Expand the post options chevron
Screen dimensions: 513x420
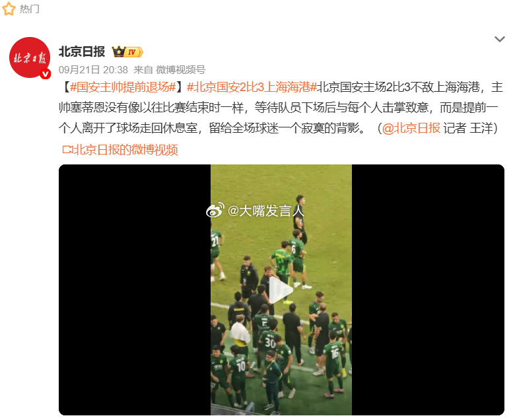click(x=499, y=39)
